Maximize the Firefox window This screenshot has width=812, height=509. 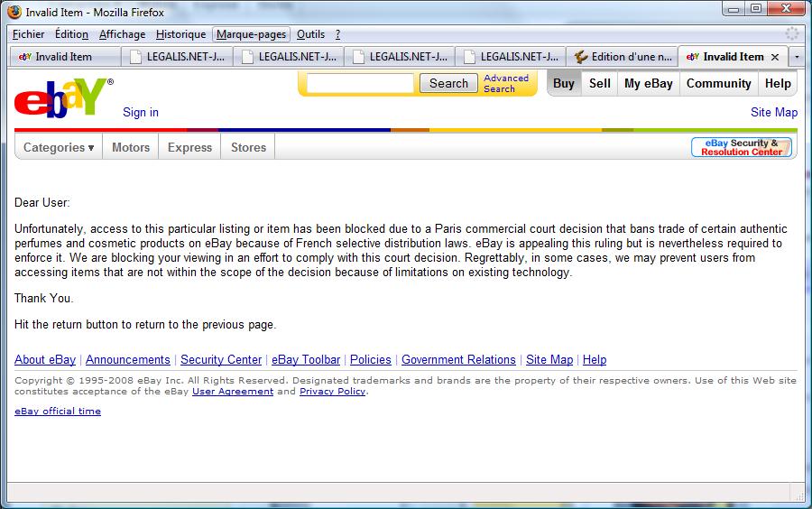coord(756,9)
